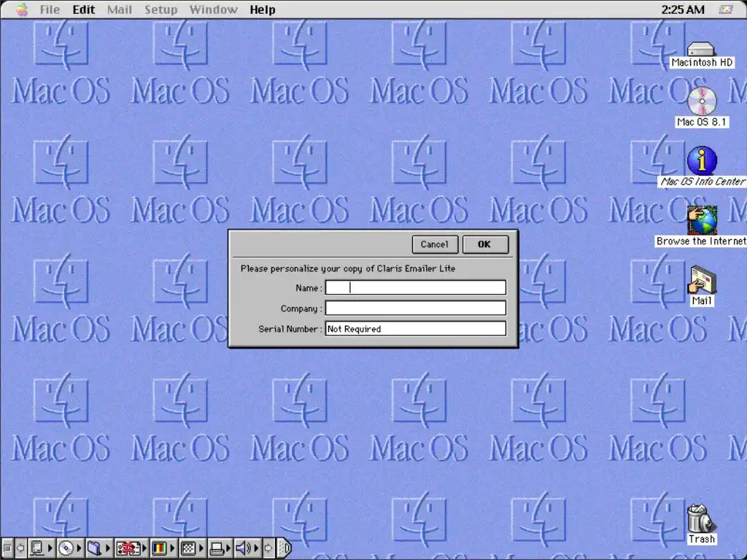Click the Control Strip right scroll arrow

coord(269,548)
